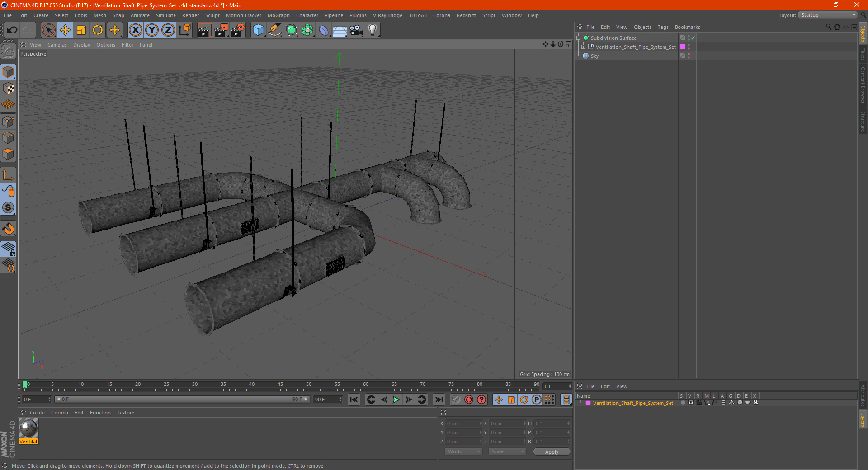Open the Content Browser vertical tab

[x=863, y=85]
